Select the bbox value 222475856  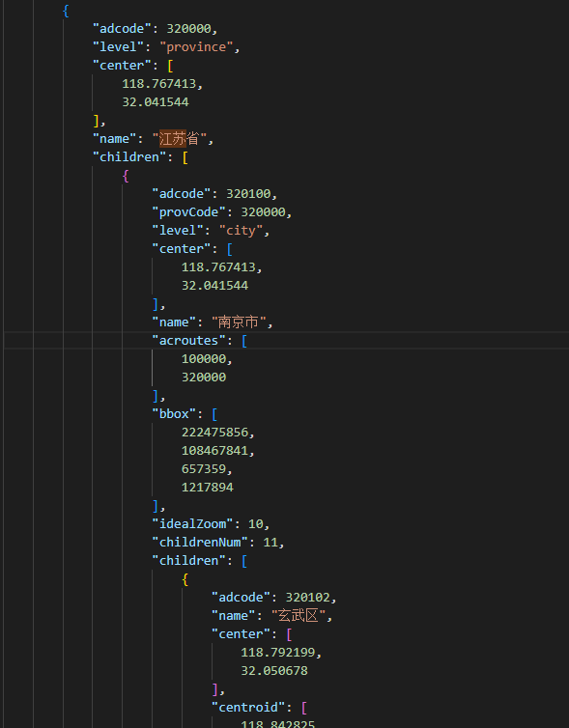coord(214,433)
